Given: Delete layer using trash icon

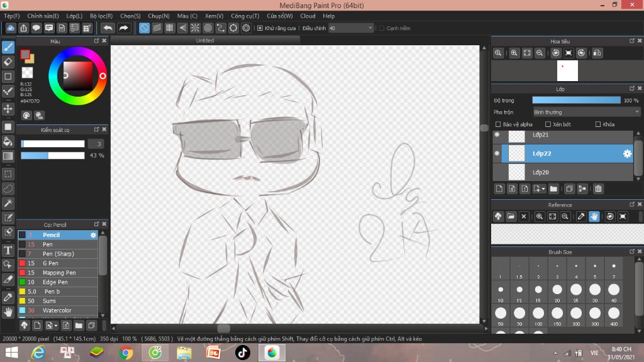Looking at the screenshot, I should [x=598, y=189].
